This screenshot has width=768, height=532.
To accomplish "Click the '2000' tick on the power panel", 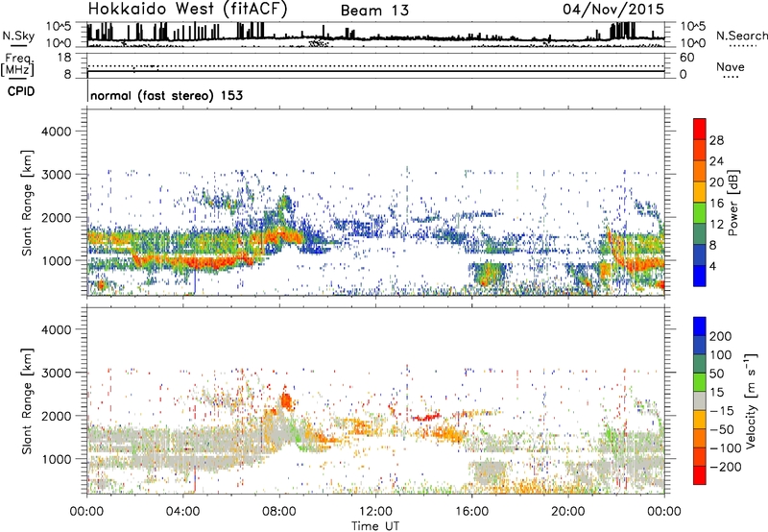I will click(56, 217).
